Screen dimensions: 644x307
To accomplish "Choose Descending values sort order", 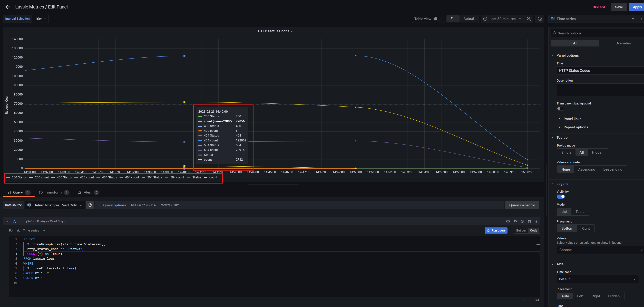I will 612,169.
